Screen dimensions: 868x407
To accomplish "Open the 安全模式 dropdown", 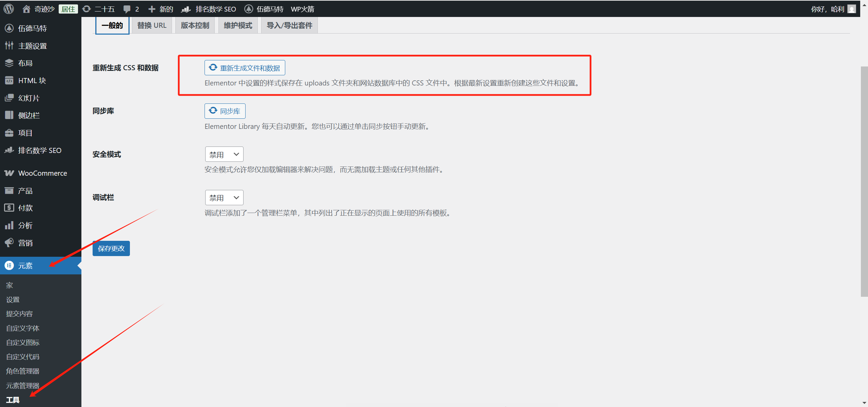I will click(x=224, y=154).
